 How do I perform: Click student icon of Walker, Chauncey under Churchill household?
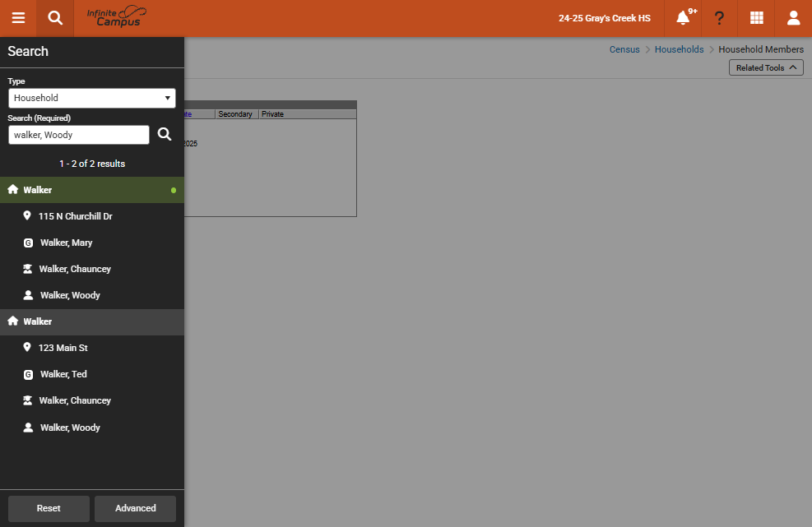(x=28, y=269)
